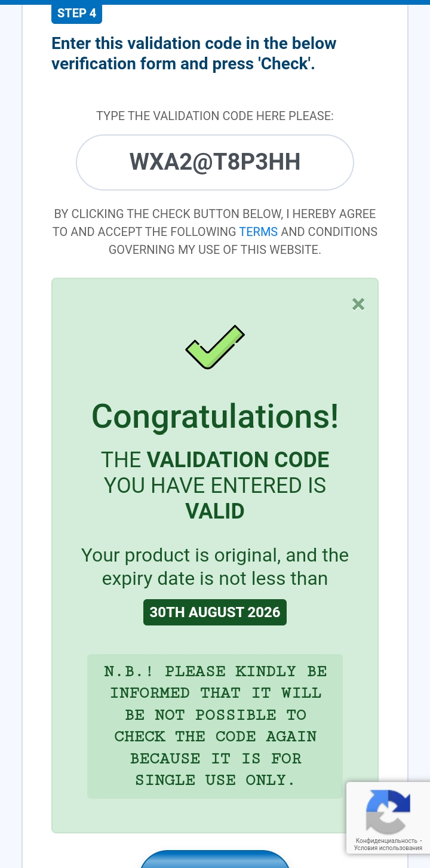Click the 'YOU HAVE ENTERED IS' line
The height and width of the screenshot is (868, 430).
click(x=215, y=486)
